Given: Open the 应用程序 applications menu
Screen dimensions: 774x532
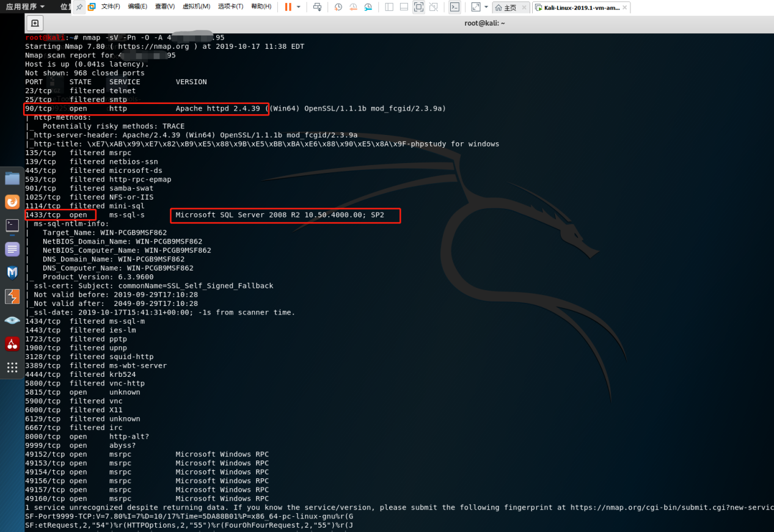Looking at the screenshot, I should click(x=25, y=7).
